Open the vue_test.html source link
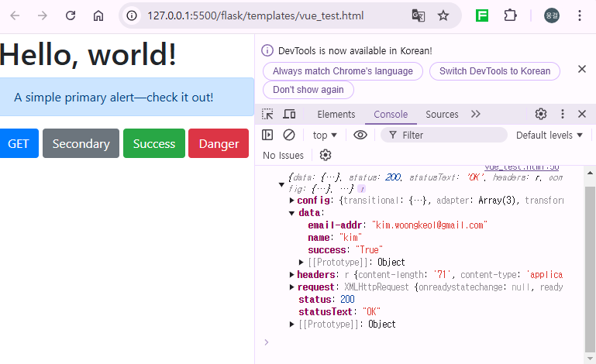The image size is (596, 364). pyautogui.click(x=522, y=167)
